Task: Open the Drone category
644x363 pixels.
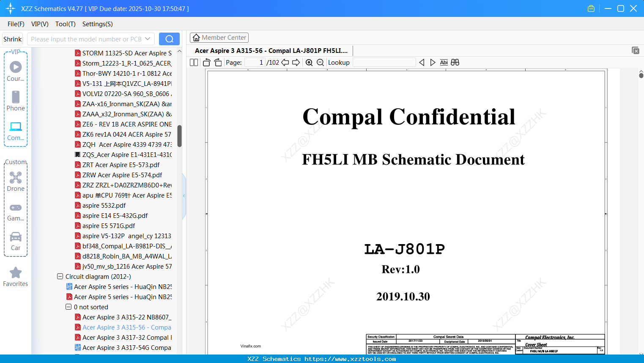Action: coord(16,181)
